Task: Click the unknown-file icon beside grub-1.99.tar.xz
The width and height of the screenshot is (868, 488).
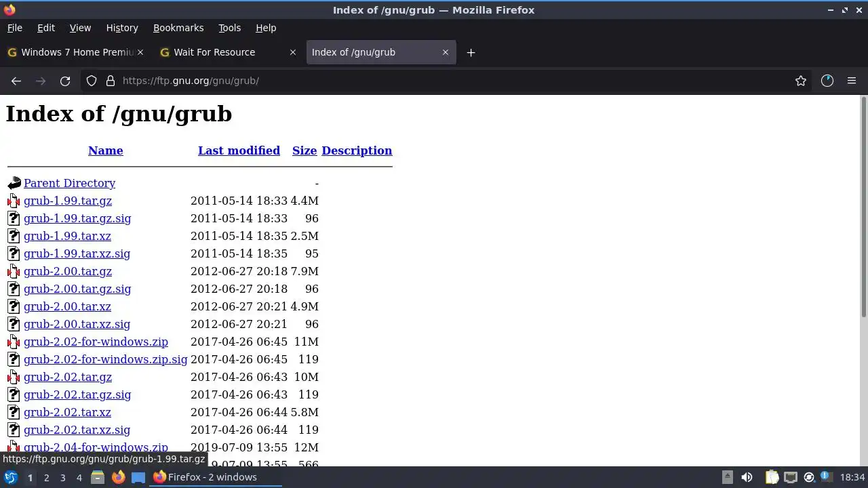Action: tap(14, 236)
